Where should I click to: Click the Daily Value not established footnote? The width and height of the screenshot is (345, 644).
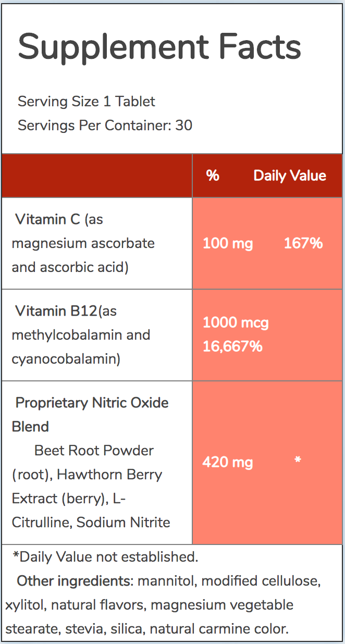coord(106,557)
